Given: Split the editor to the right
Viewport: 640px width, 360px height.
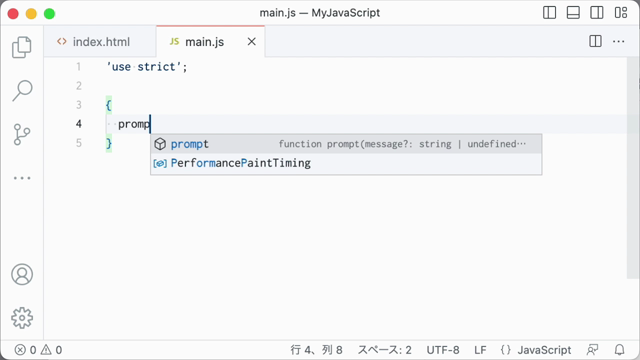Looking at the screenshot, I should click(595, 41).
